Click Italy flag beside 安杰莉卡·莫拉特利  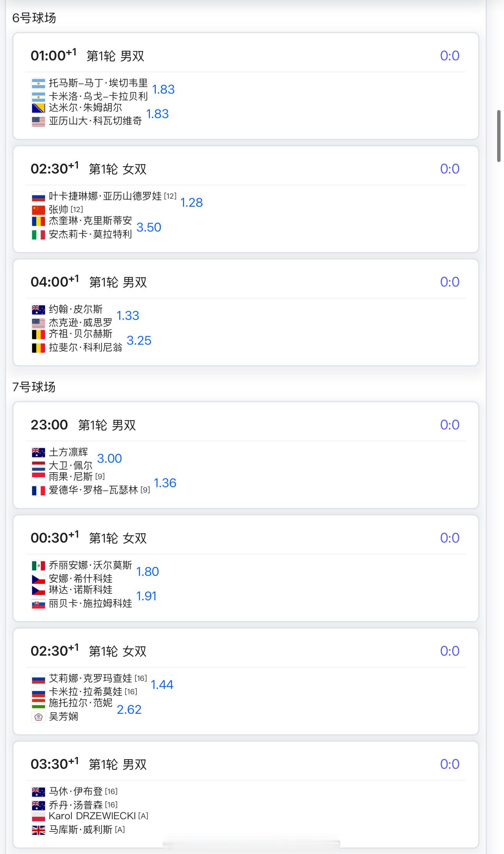pos(38,235)
